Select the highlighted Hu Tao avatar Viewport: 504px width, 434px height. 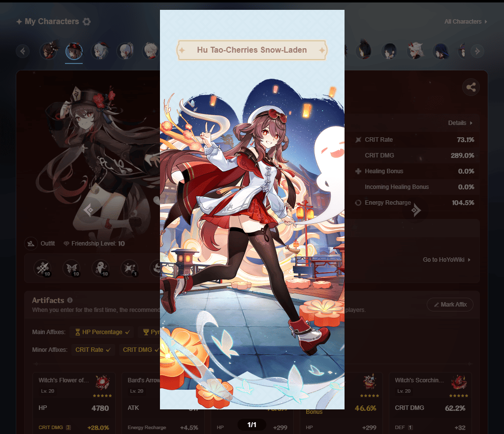tap(74, 51)
